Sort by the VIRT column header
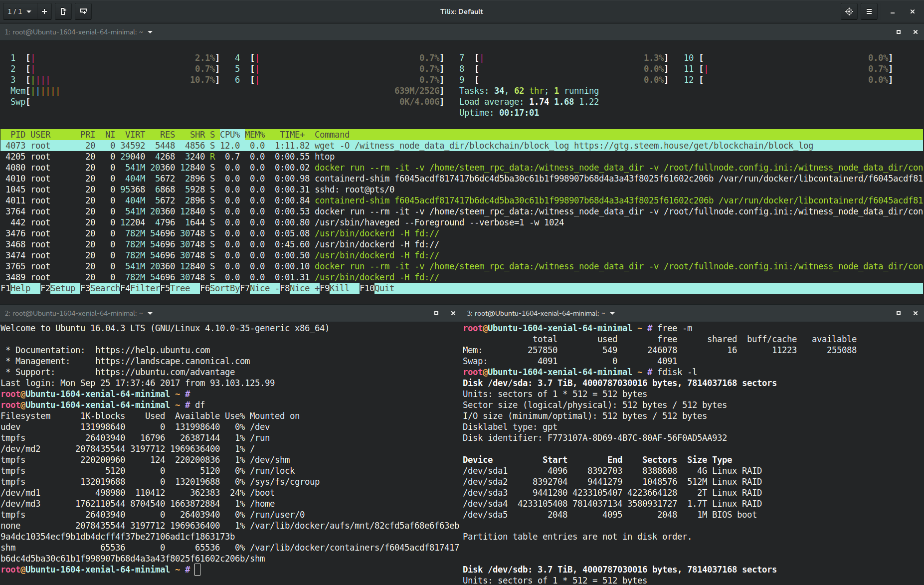The image size is (924, 585). coord(135,135)
